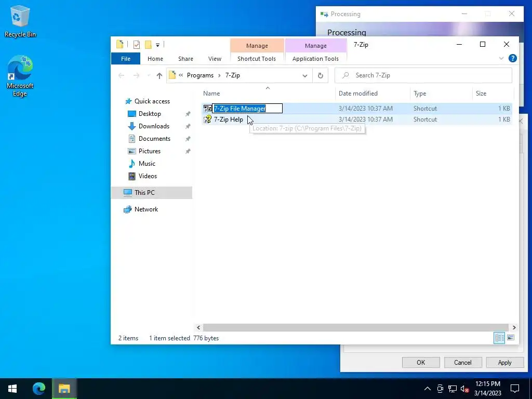This screenshot has width=532, height=399.
Task: Click the Programs breadcrumb in address bar
Action: (200, 75)
